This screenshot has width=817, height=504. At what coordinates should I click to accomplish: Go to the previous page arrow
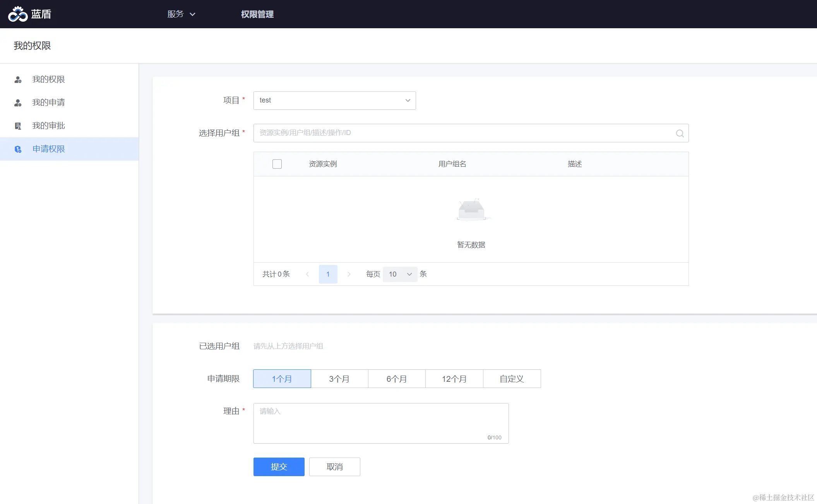pos(308,274)
